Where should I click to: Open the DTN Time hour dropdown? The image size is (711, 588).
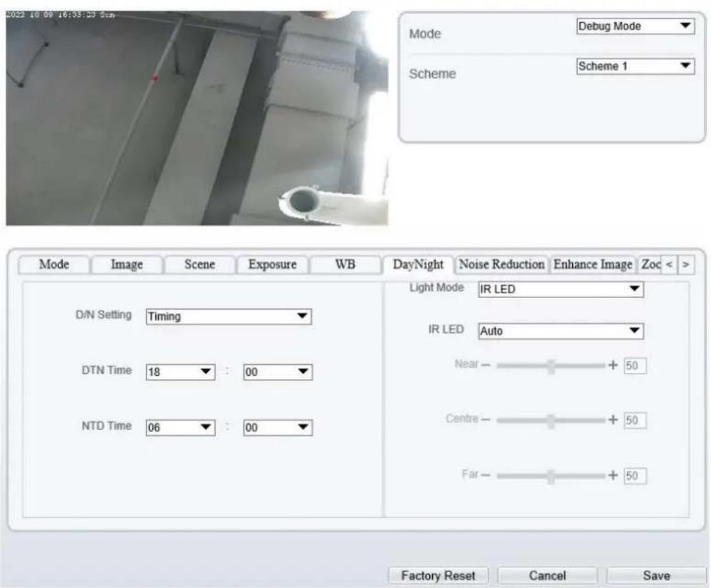(x=181, y=372)
